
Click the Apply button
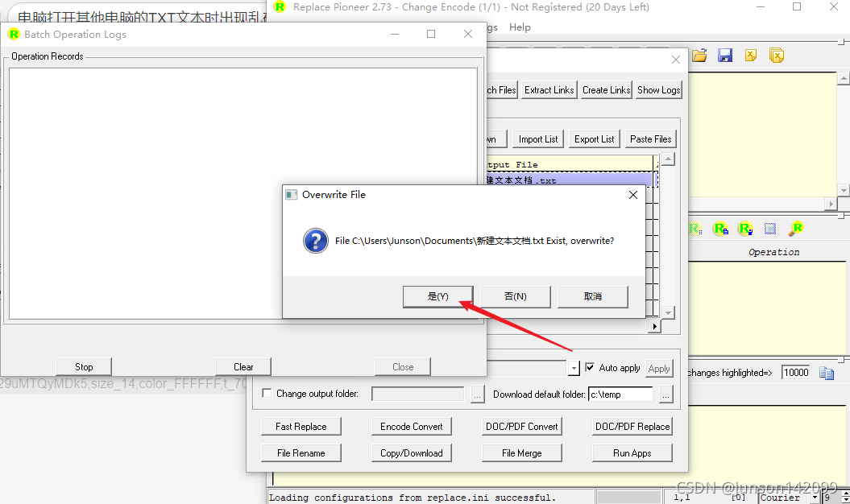(659, 369)
